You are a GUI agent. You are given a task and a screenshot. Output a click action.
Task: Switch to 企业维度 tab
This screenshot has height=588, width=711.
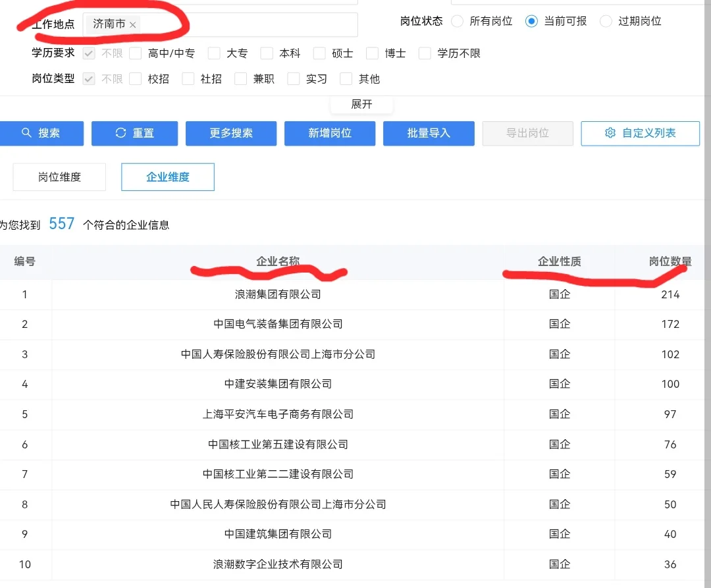168,177
